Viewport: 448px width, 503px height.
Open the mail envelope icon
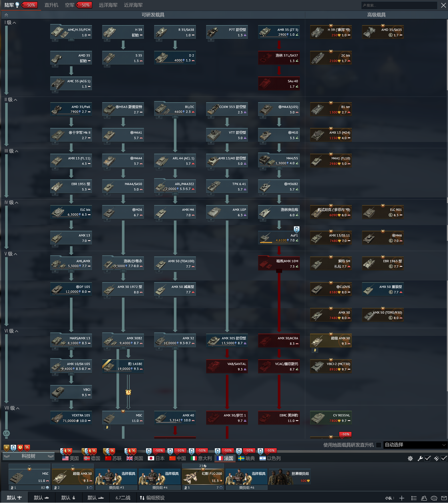pyautogui.click(x=444, y=498)
